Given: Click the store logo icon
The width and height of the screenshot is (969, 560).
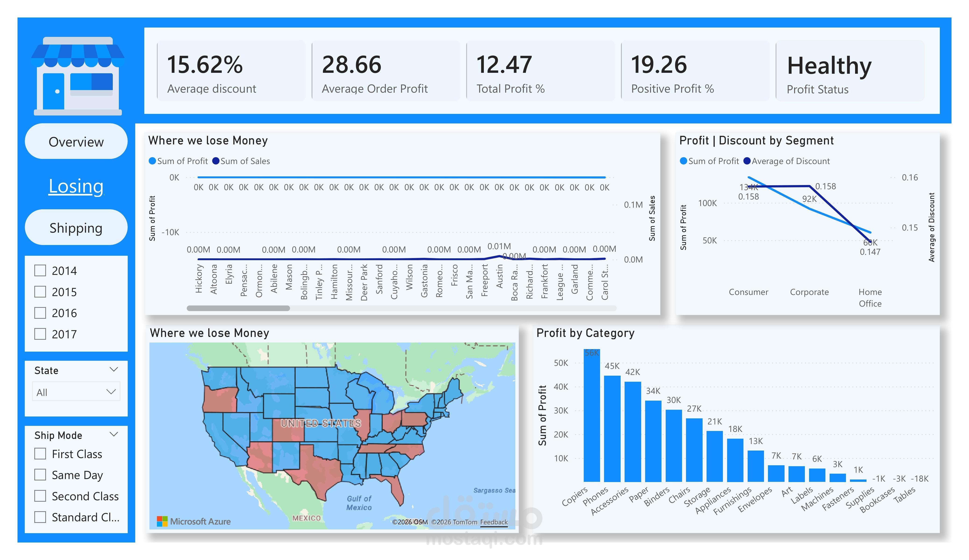Looking at the screenshot, I should [78, 76].
